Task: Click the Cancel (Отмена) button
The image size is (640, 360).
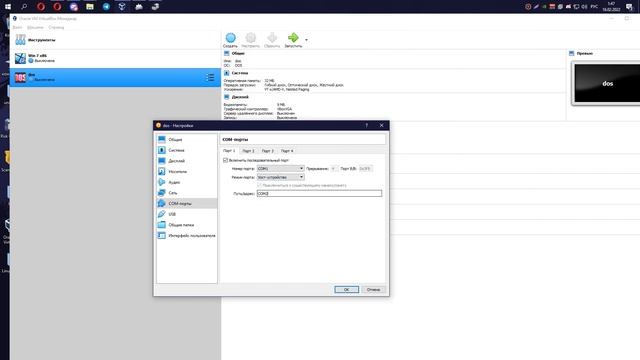Action: point(373,289)
